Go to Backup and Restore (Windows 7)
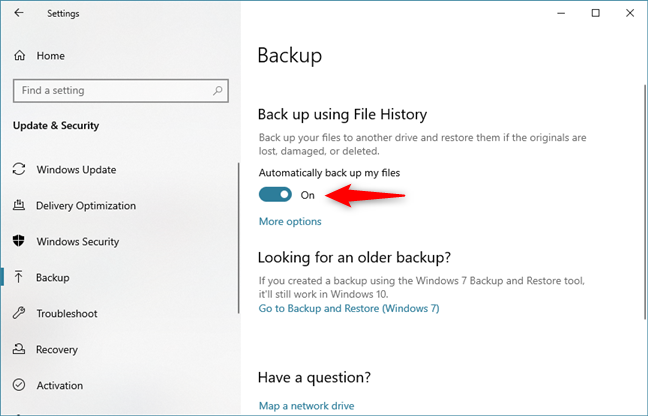 point(349,309)
